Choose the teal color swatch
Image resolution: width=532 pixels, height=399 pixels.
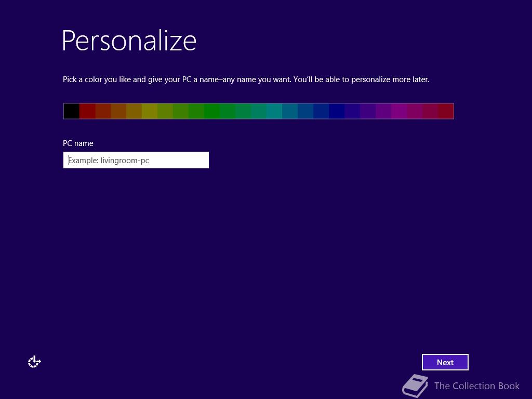pyautogui.click(x=274, y=111)
